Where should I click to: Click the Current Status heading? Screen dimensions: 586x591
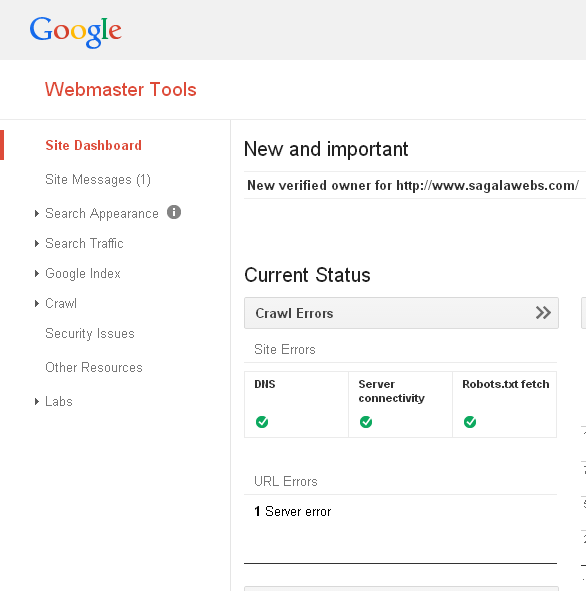coord(307,275)
